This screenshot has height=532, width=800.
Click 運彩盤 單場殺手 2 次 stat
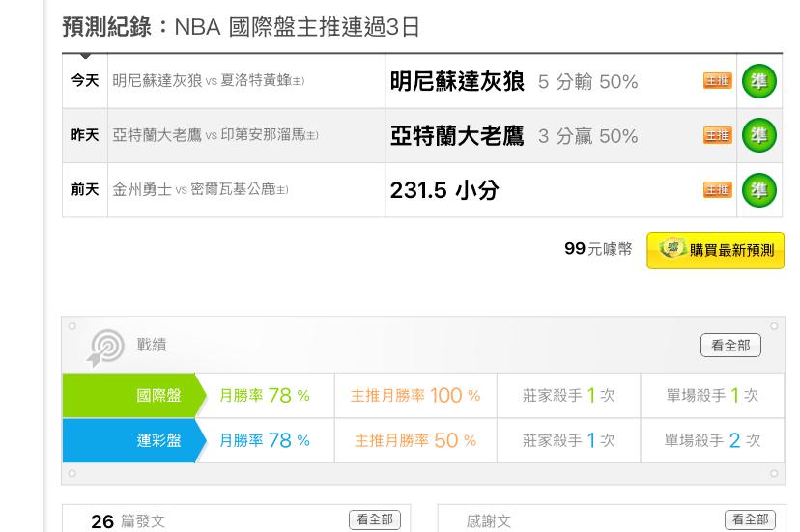point(712,440)
